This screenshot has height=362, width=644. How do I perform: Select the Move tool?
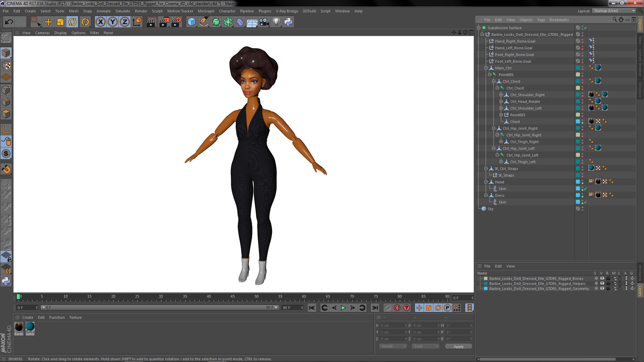point(48,22)
